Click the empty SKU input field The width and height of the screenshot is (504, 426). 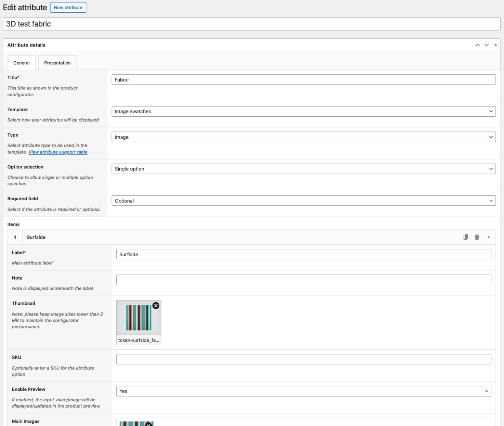(x=304, y=359)
